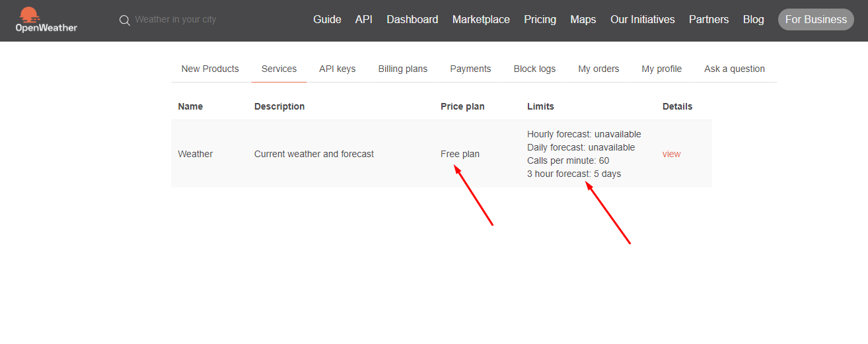Open the Billing plans tab

[x=403, y=69]
